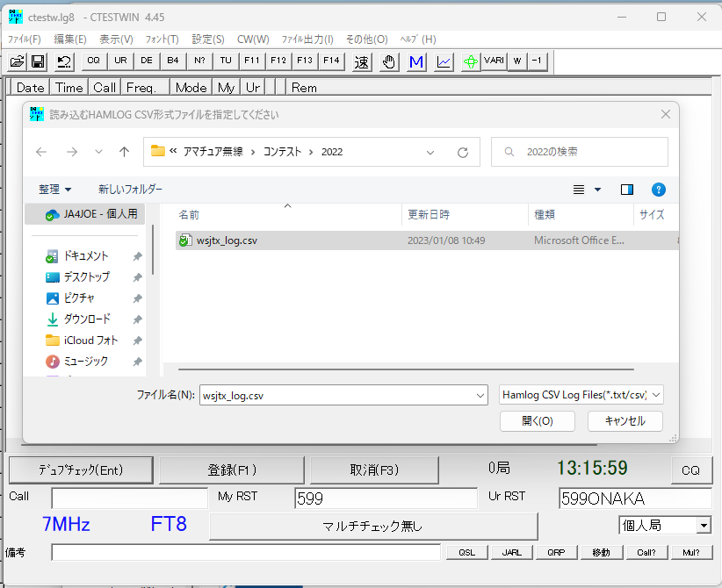Click the W toolbar button

tap(517, 61)
